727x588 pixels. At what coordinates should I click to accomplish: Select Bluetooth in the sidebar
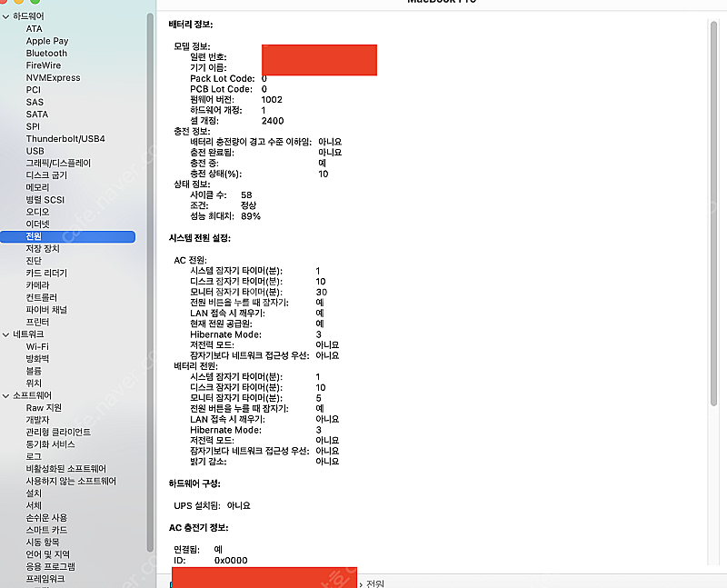[46, 54]
